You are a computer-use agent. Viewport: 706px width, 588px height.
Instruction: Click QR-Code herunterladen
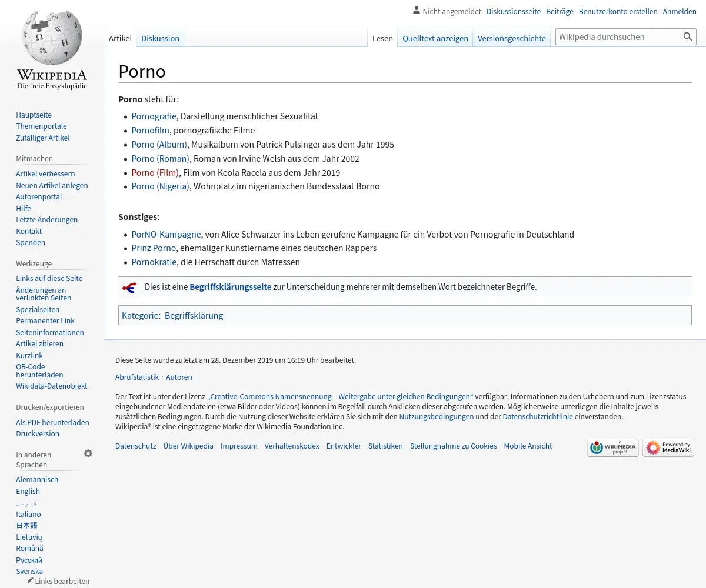pos(39,370)
